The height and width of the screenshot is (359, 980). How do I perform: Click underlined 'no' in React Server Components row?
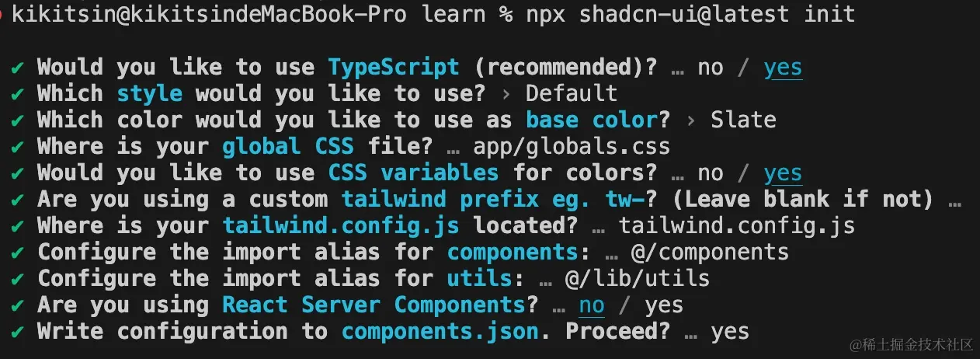coord(592,305)
